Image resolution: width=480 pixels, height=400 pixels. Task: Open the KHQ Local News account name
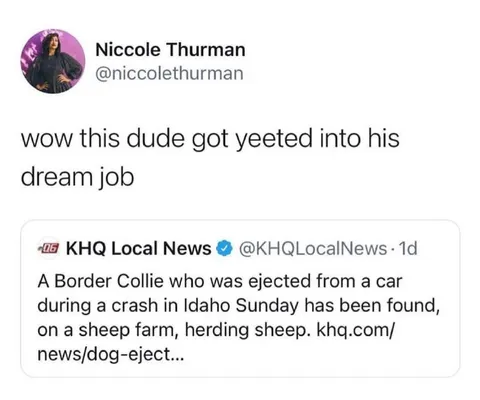tap(139, 249)
